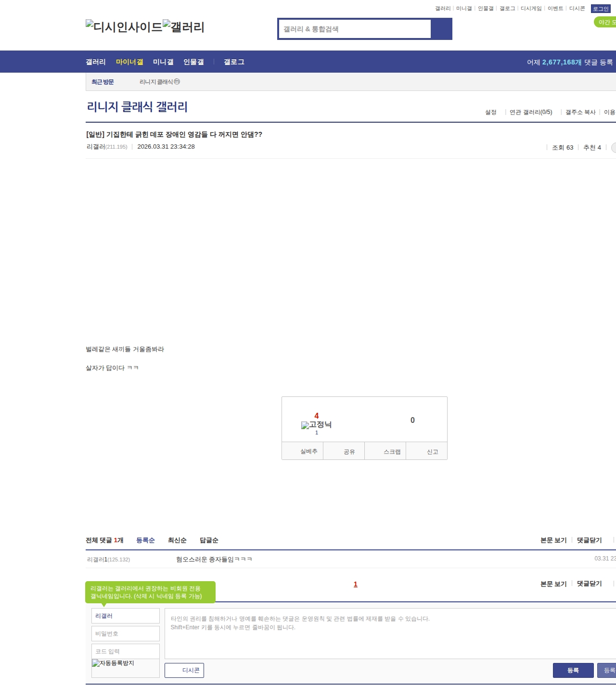
Task: Click the 비밀번호 password field
Action: [x=125, y=634]
